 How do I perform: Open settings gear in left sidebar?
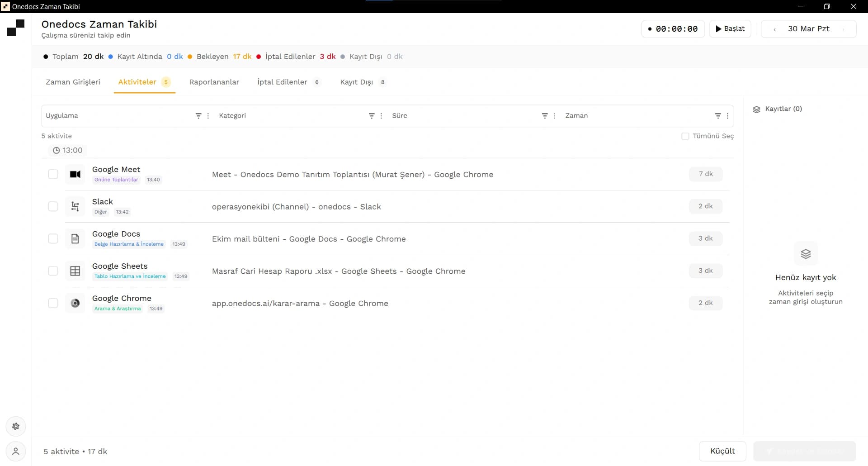point(16,426)
